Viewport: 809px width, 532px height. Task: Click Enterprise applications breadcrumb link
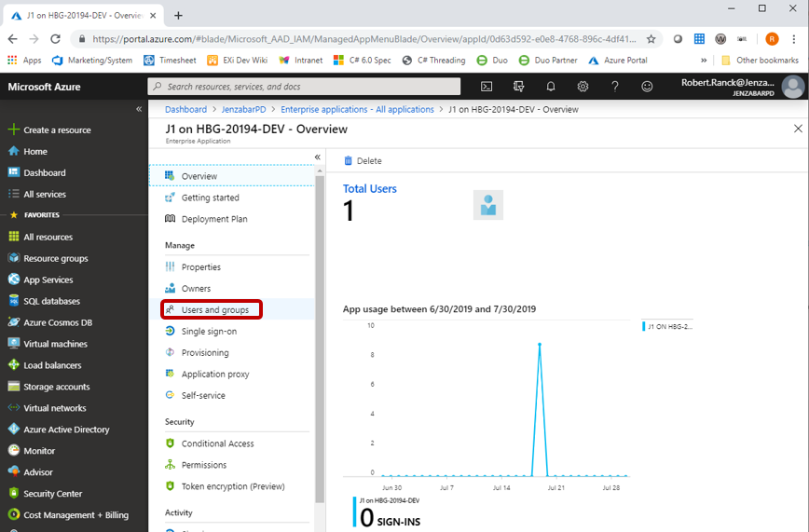click(x=357, y=109)
